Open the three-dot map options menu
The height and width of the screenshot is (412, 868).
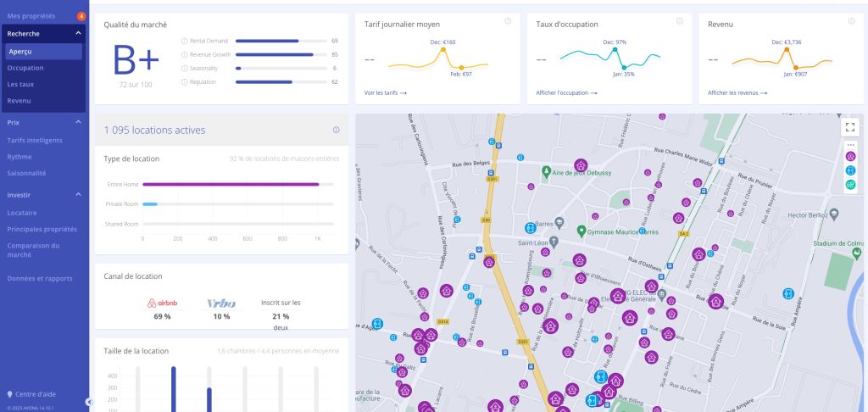coord(850,145)
